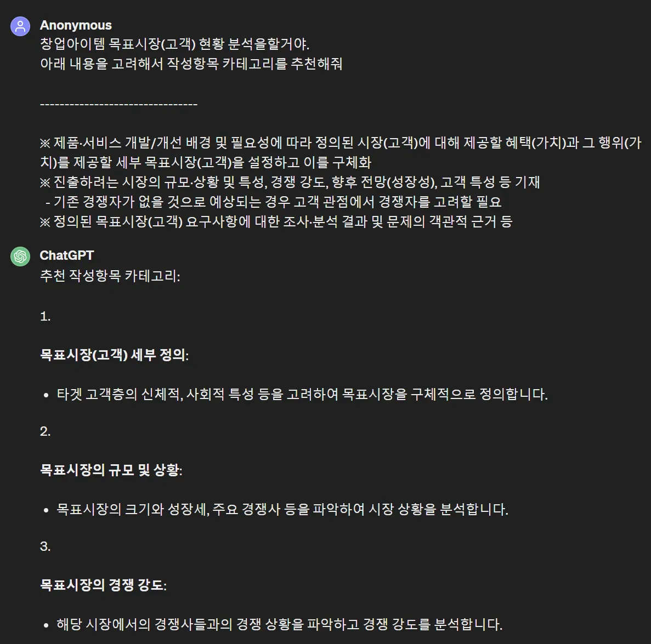The image size is (651, 644).
Task: Click the Anonymous user avatar icon
Action: [x=20, y=26]
